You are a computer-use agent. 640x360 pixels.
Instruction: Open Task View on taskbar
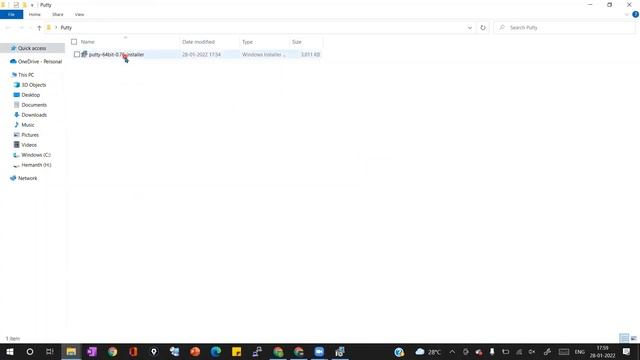pos(50,351)
